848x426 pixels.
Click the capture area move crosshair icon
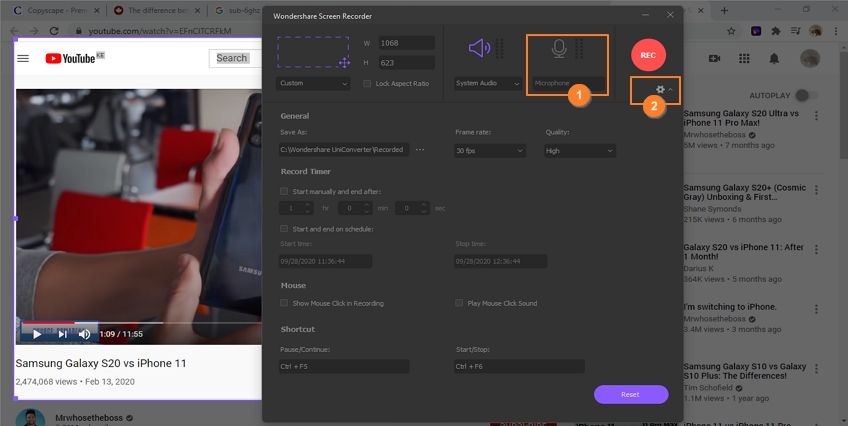coord(344,63)
